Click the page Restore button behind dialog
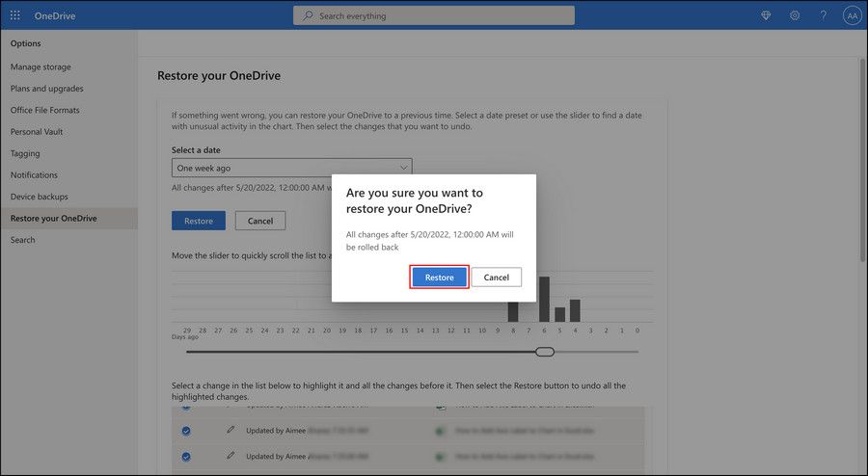868x476 pixels. click(198, 221)
